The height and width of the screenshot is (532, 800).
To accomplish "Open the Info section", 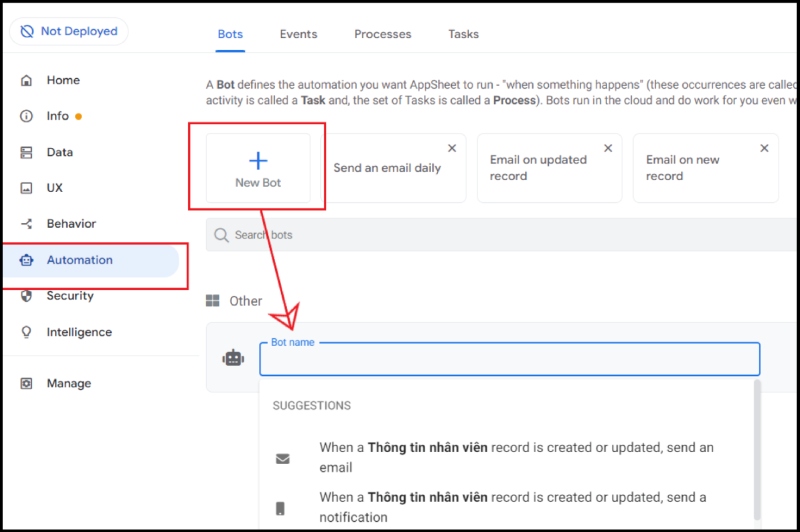I will pos(58,116).
